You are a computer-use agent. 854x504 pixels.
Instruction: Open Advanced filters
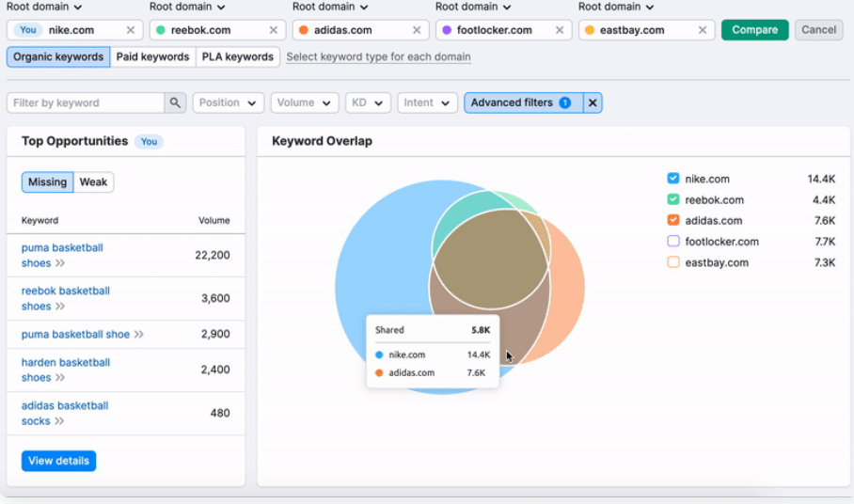coord(523,102)
